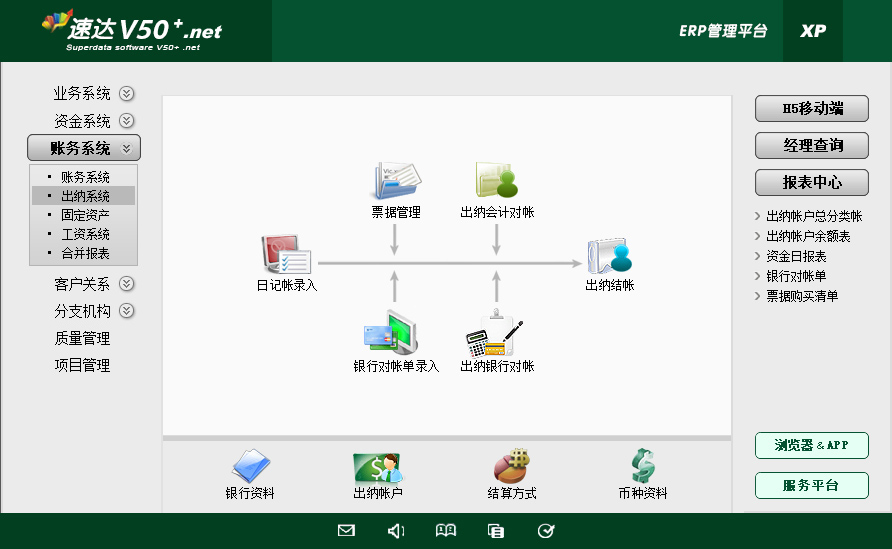Image resolution: width=892 pixels, height=549 pixels.
Task: Open the 出纳帐户 money icon
Action: tap(378, 468)
